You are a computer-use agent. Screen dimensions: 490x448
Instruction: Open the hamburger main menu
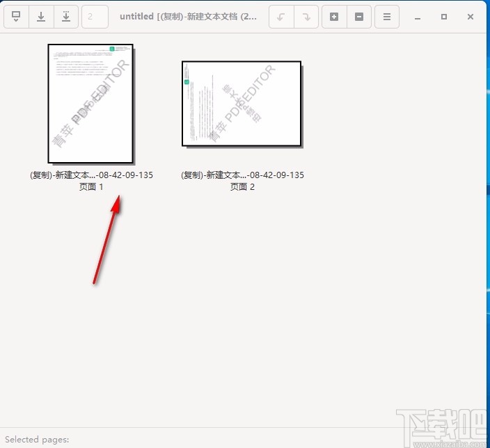[x=387, y=17]
